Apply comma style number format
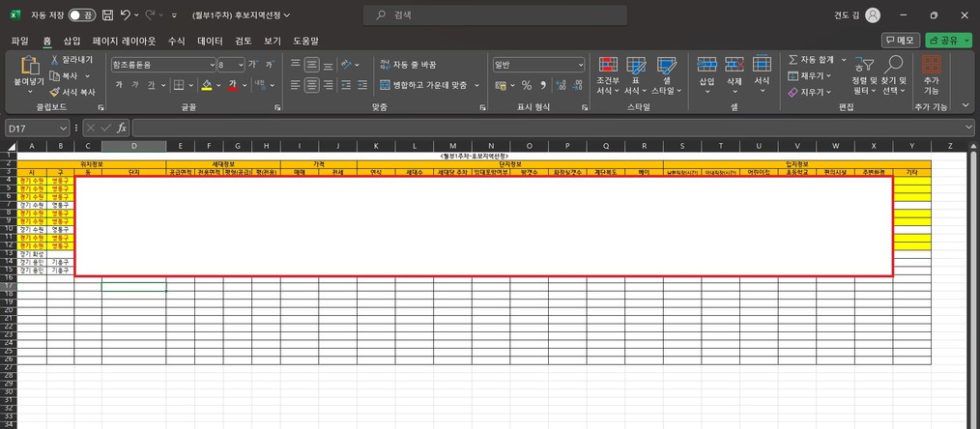Viewport: 980px width, 429px height. [543, 85]
